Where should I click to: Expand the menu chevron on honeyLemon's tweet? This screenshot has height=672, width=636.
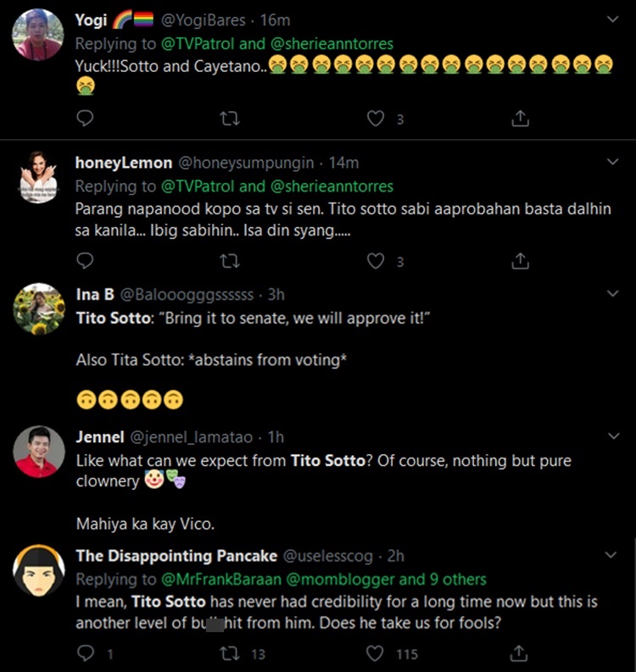pos(614,162)
